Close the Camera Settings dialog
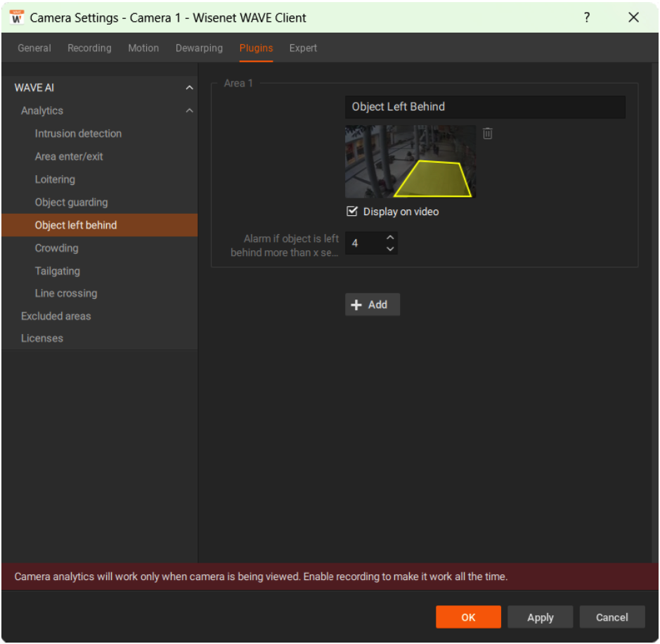Image resolution: width=660 pixels, height=644 pixels. 633,18
